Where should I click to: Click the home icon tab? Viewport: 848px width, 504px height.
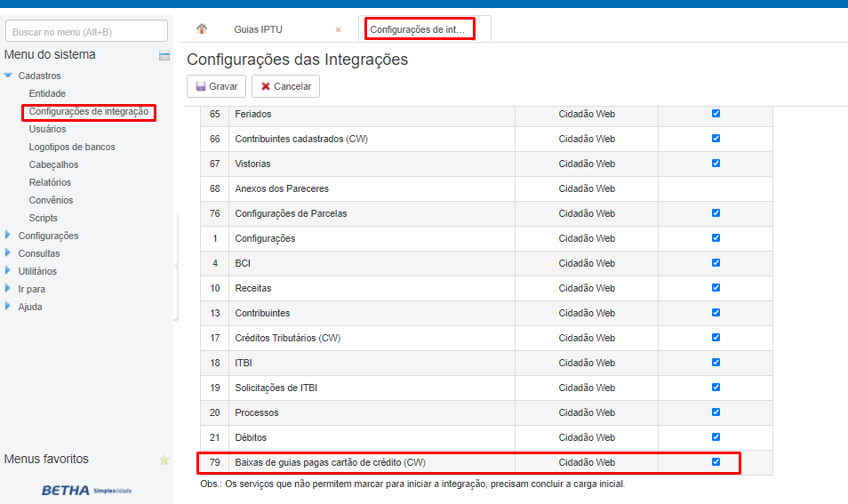click(x=202, y=29)
